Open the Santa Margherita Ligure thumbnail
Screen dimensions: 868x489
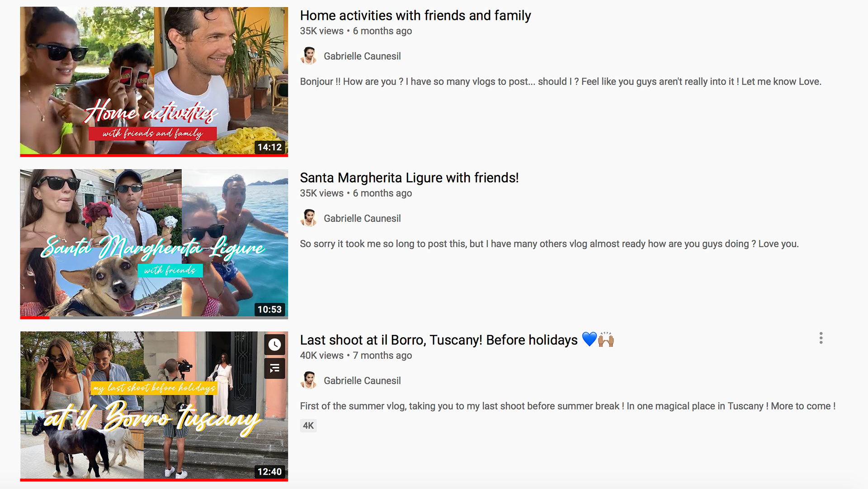(x=154, y=244)
